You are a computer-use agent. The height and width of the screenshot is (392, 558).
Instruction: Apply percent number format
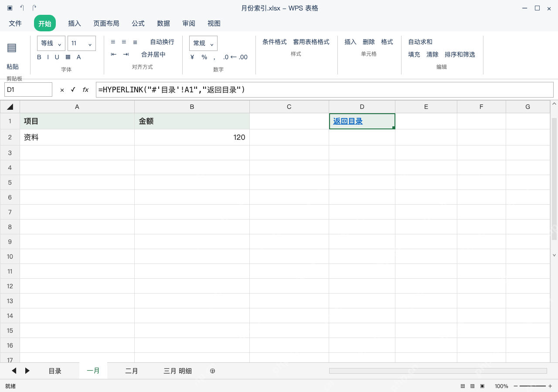pyautogui.click(x=204, y=57)
